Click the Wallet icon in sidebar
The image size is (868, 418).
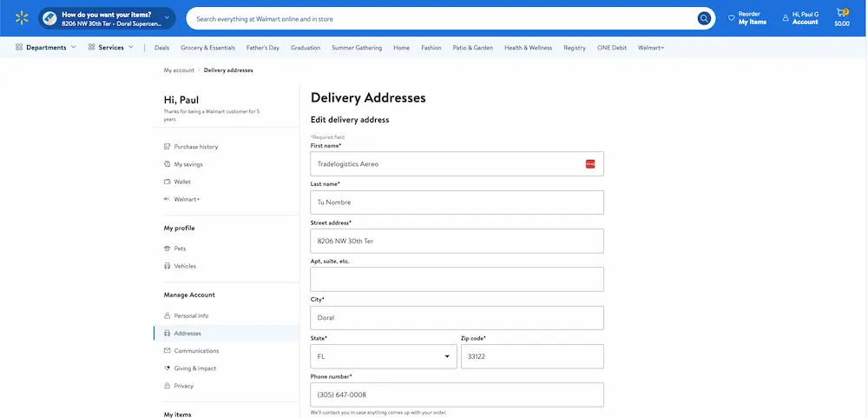point(168,182)
